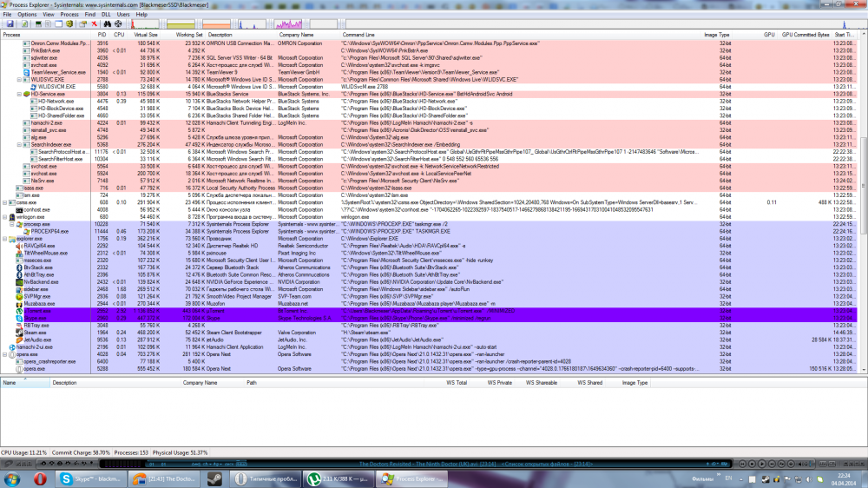The image size is (868, 488).
Task: Click the Find Window's Process crosshair icon
Action: 119,23
